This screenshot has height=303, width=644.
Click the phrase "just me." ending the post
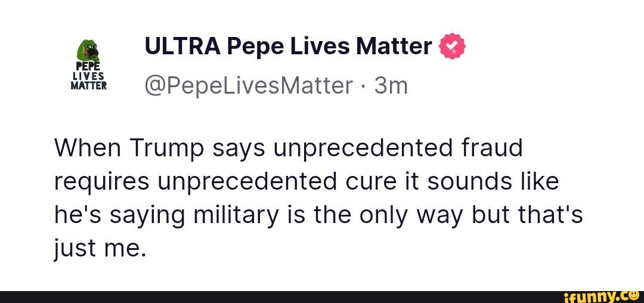pyautogui.click(x=100, y=245)
